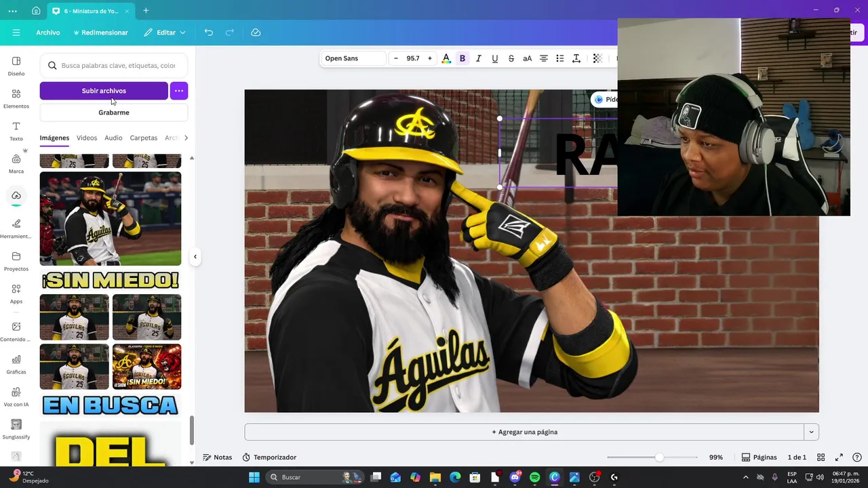Open the Gráficas charts panel
Image resolution: width=868 pixels, height=488 pixels.
coord(16,364)
